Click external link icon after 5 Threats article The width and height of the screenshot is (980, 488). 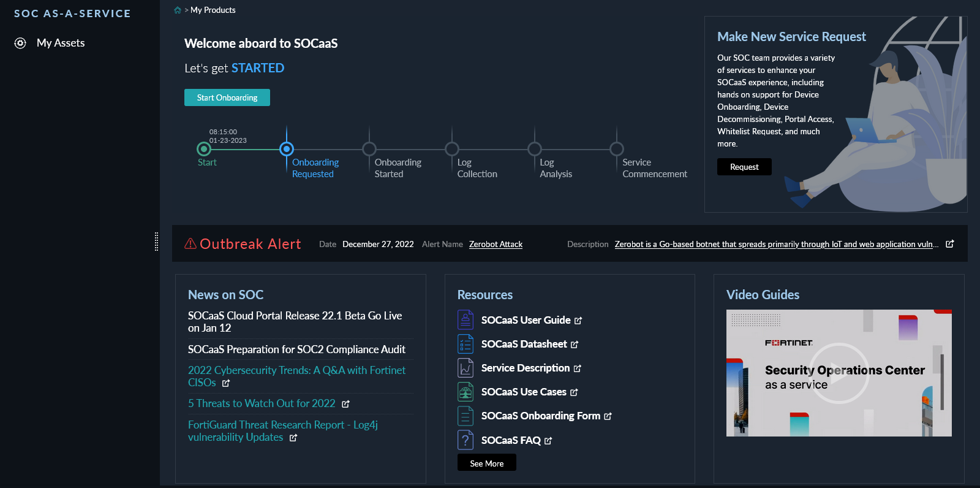click(x=345, y=404)
